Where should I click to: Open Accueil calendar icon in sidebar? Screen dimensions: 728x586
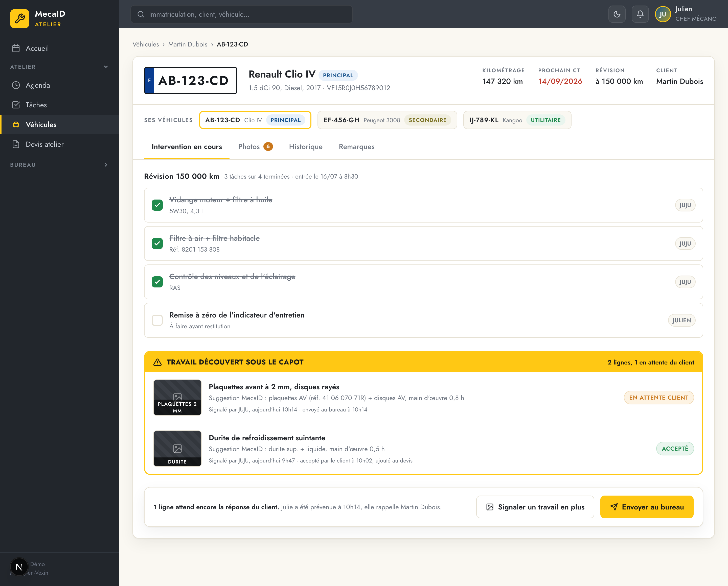pyautogui.click(x=16, y=48)
